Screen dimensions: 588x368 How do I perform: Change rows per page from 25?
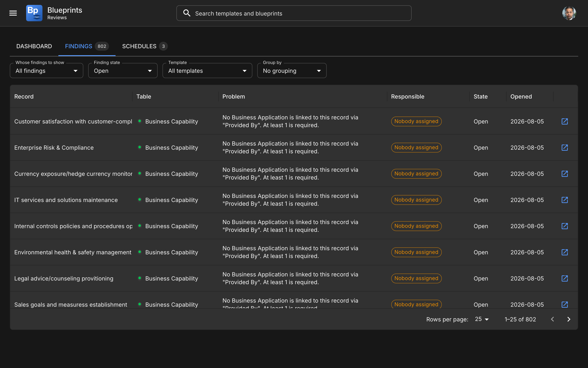(482, 319)
